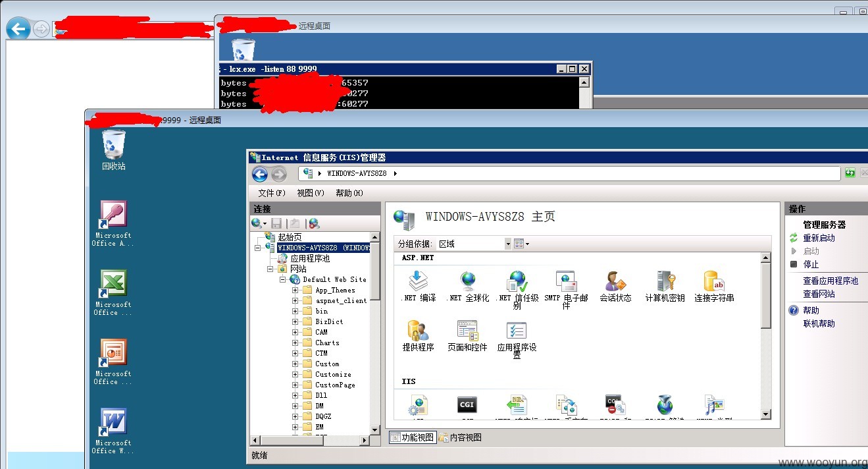Collapse the Default Web Site node
This screenshot has height=469, width=868.
(283, 279)
